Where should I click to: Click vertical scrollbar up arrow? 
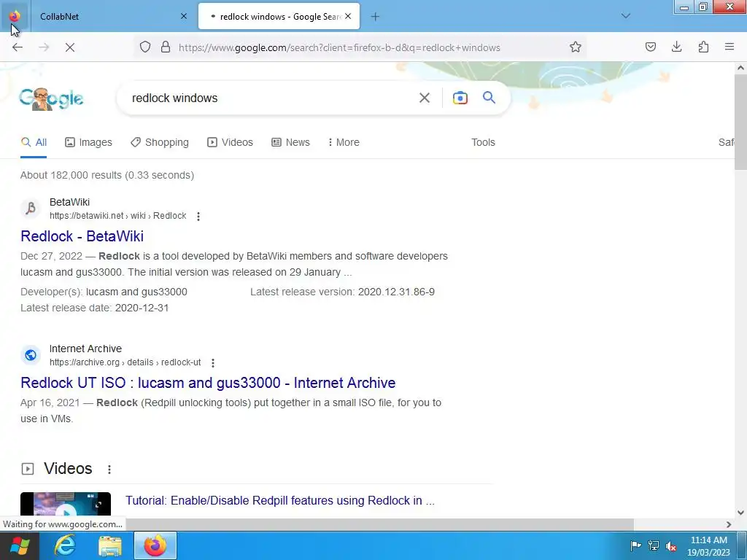pyautogui.click(x=740, y=68)
